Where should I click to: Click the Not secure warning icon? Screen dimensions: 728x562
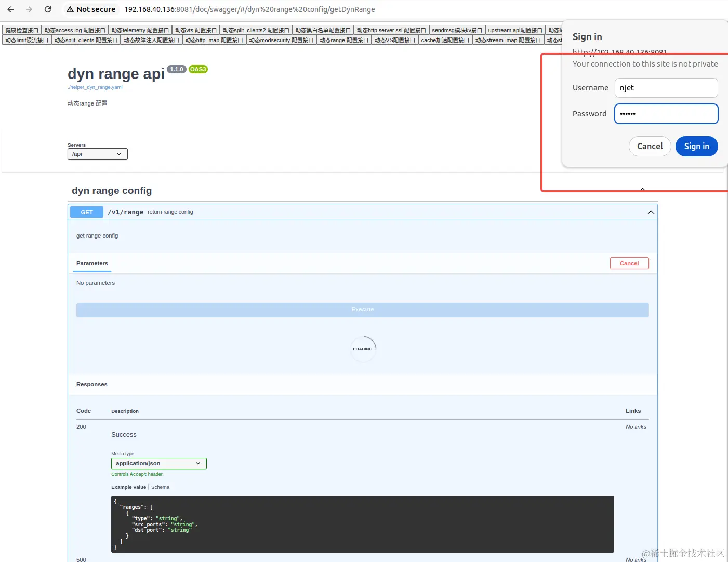point(70,9)
